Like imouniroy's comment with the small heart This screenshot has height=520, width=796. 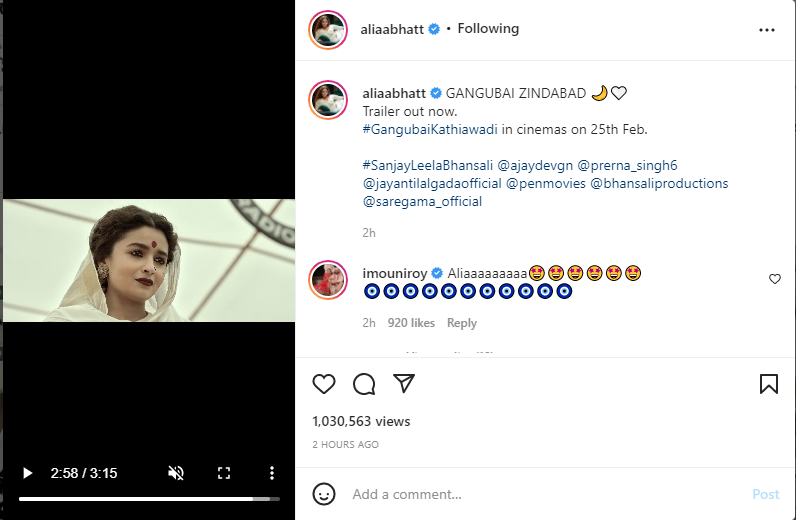775,279
